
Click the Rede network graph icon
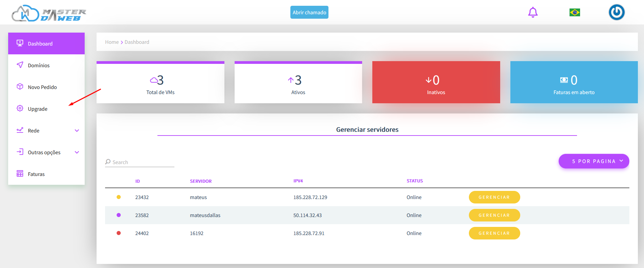pos(20,130)
